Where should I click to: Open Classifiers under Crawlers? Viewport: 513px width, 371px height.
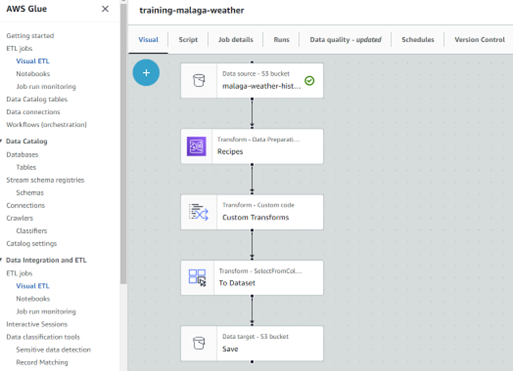point(31,231)
